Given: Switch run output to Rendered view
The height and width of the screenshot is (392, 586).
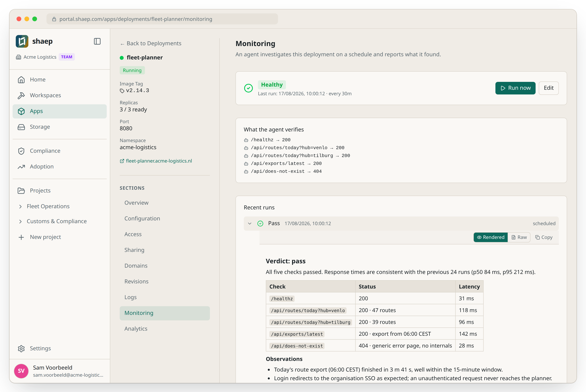Looking at the screenshot, I should 490,237.
